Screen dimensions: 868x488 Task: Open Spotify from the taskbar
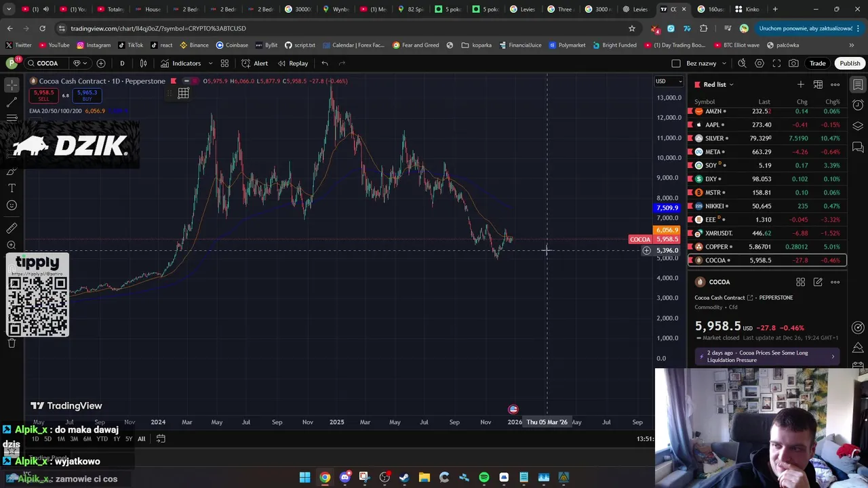pyautogui.click(x=484, y=477)
